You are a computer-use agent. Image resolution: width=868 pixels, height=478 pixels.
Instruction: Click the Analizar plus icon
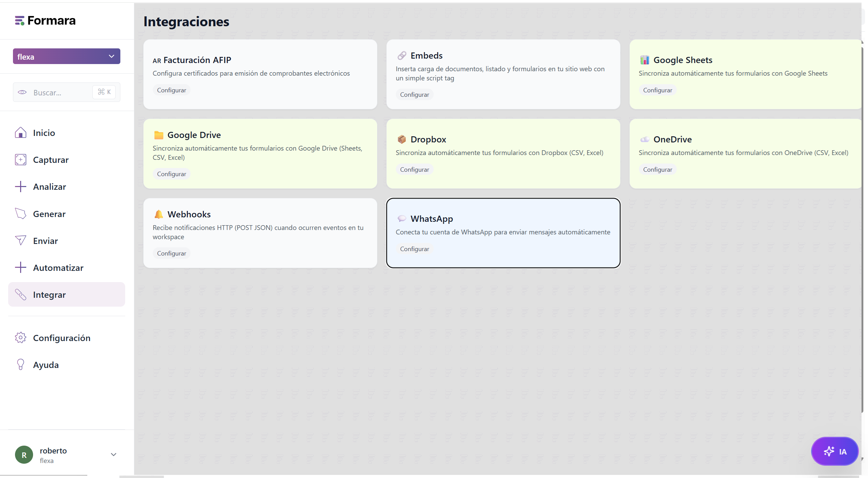[x=20, y=186]
